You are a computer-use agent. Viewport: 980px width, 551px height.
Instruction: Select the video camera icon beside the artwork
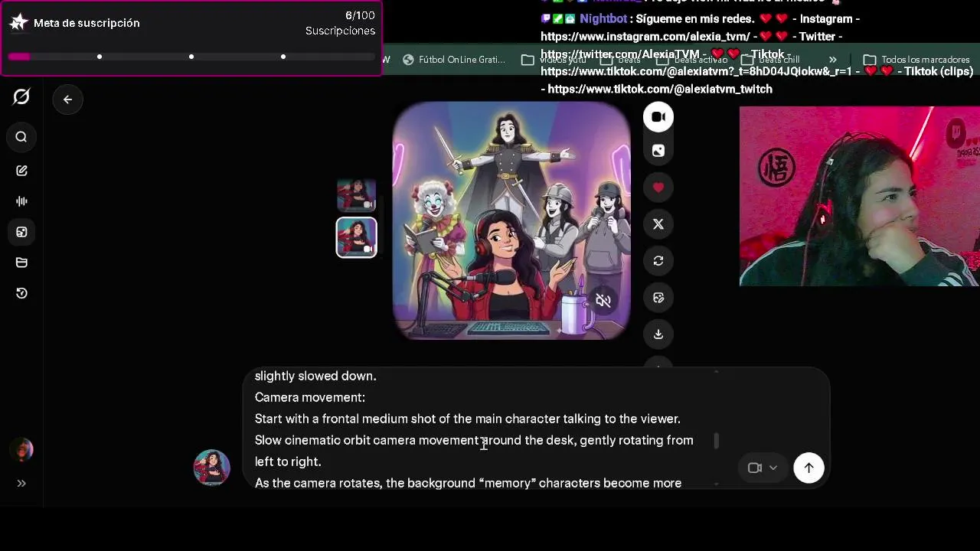pos(658,117)
